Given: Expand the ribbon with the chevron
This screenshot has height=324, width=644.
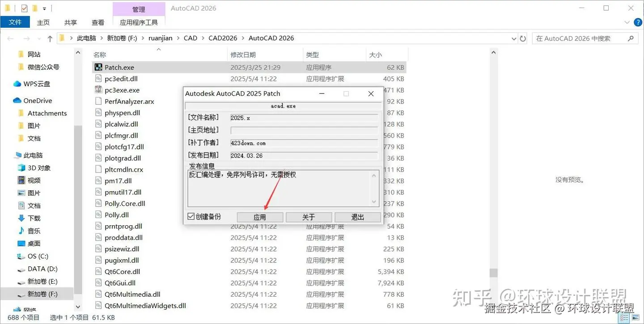Looking at the screenshot, I should tap(626, 22).
